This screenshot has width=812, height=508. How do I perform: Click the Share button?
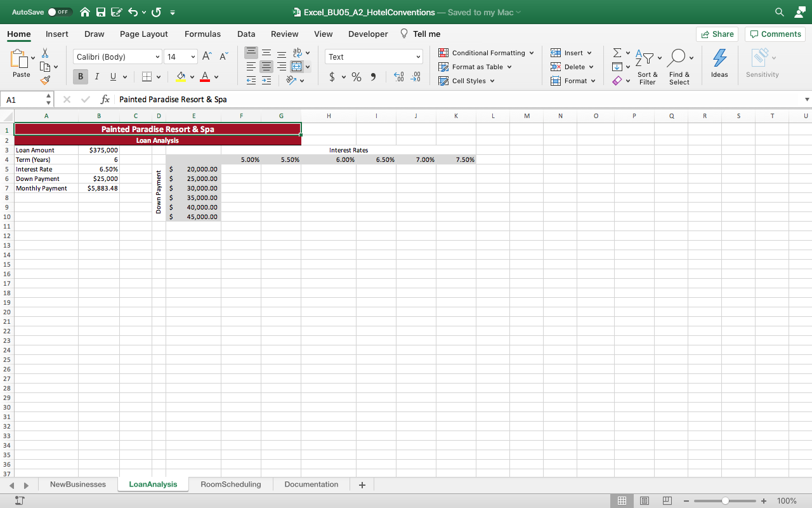point(717,34)
